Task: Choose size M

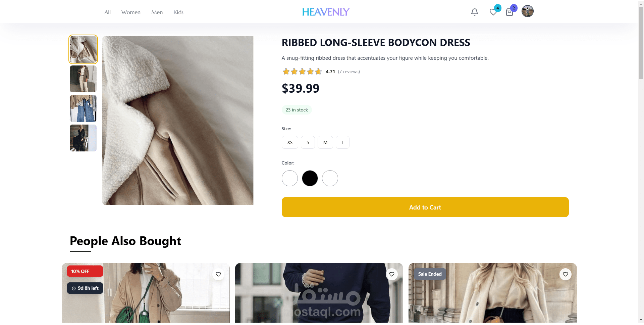Action: pos(325,142)
